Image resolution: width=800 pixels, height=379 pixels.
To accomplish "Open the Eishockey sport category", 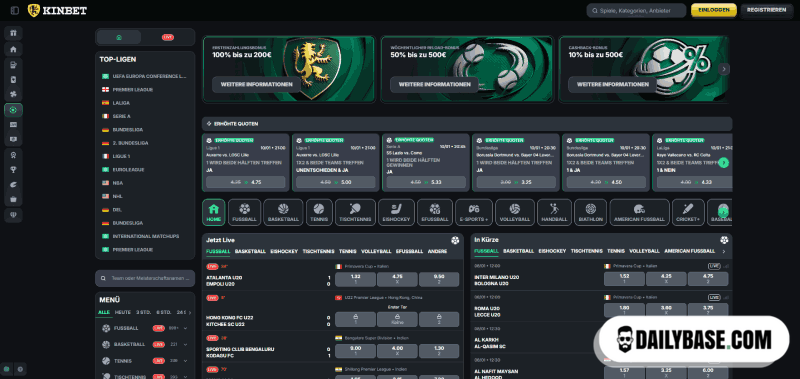I will (x=396, y=212).
